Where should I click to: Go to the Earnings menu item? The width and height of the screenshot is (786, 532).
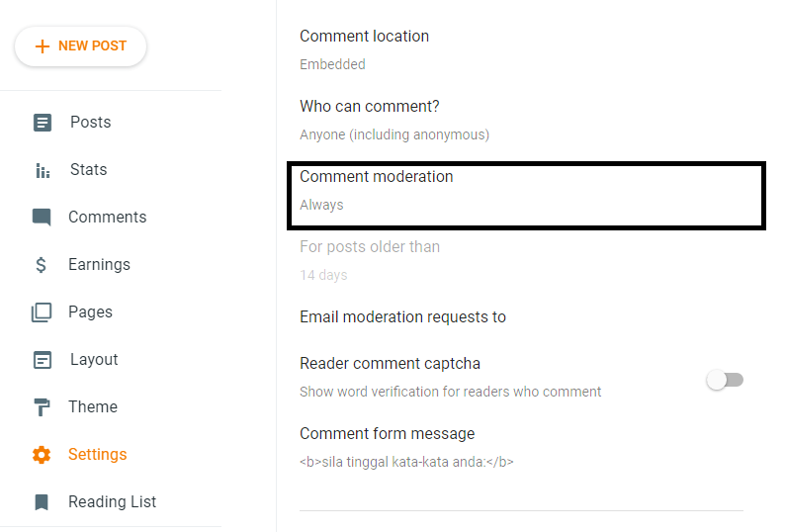point(99,265)
